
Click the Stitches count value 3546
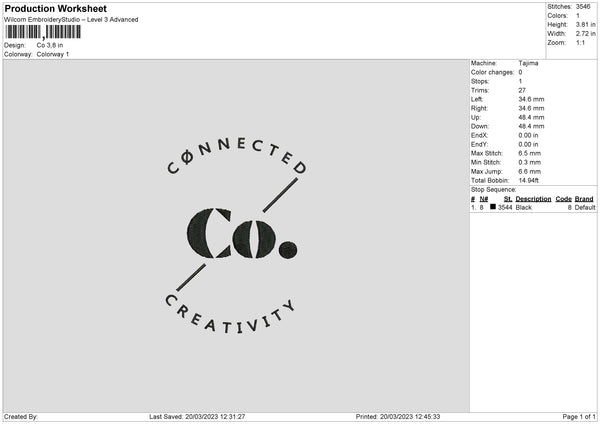click(x=583, y=7)
